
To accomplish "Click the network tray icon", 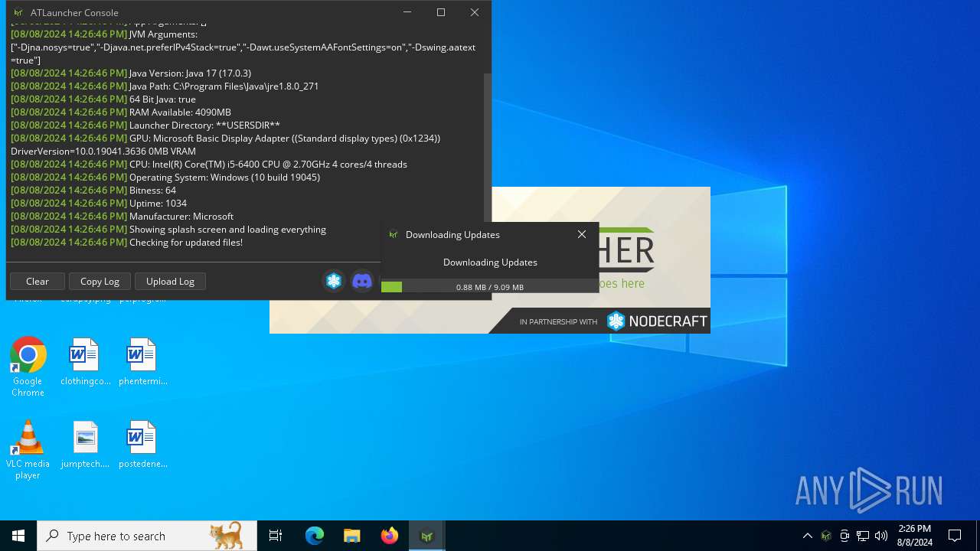I will (x=863, y=536).
